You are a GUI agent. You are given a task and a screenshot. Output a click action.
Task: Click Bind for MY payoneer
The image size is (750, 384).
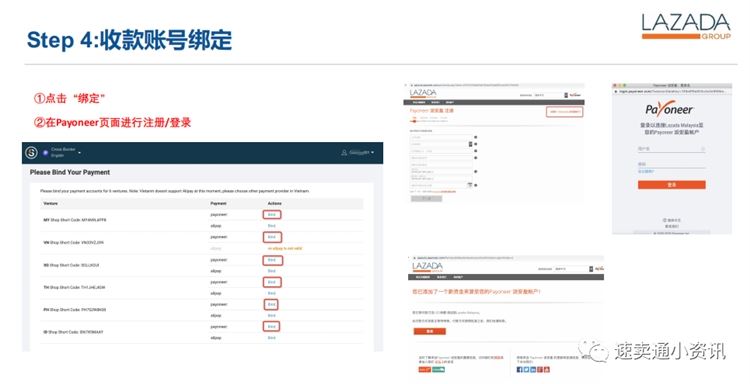point(272,215)
